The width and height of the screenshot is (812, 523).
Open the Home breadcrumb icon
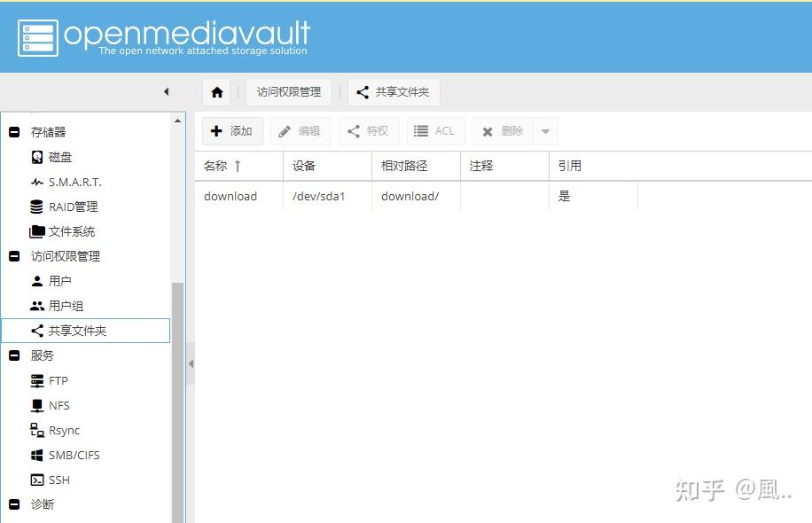pyautogui.click(x=215, y=91)
